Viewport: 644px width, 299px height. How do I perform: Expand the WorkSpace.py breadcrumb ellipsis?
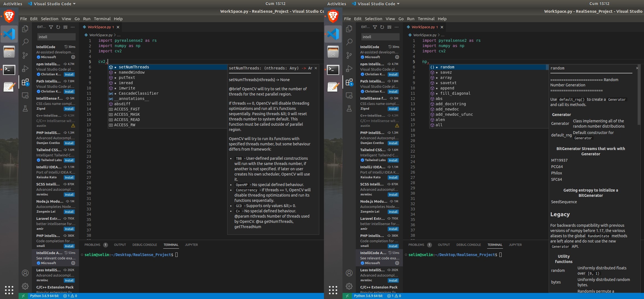click(119, 35)
